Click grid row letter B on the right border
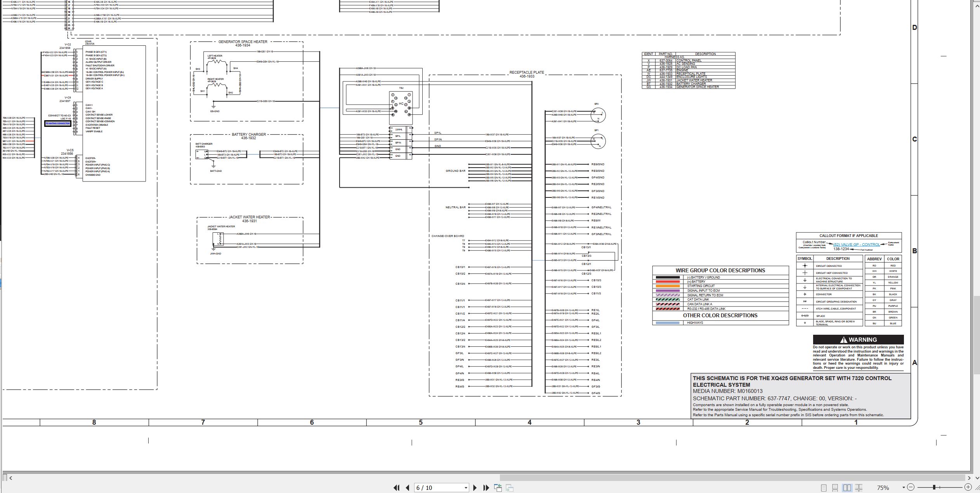This screenshot has height=493, width=980. [914, 251]
